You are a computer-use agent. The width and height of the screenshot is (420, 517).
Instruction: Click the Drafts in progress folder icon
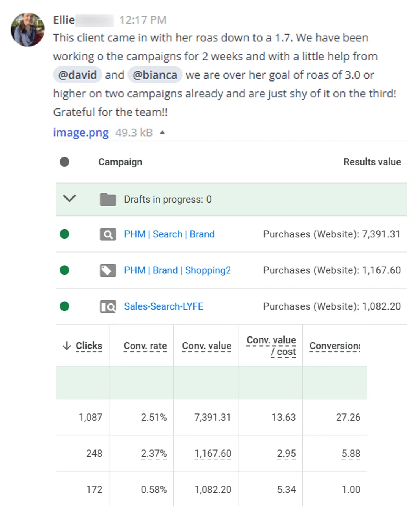(108, 199)
